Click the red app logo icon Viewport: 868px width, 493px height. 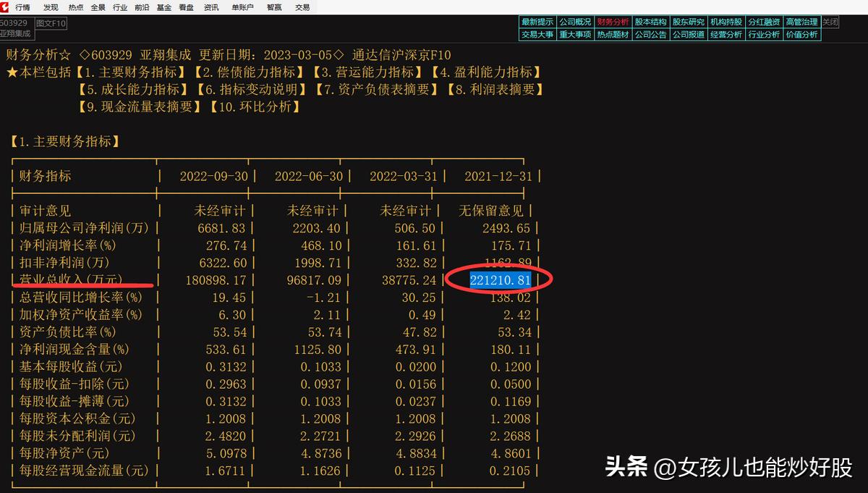(4, 7)
